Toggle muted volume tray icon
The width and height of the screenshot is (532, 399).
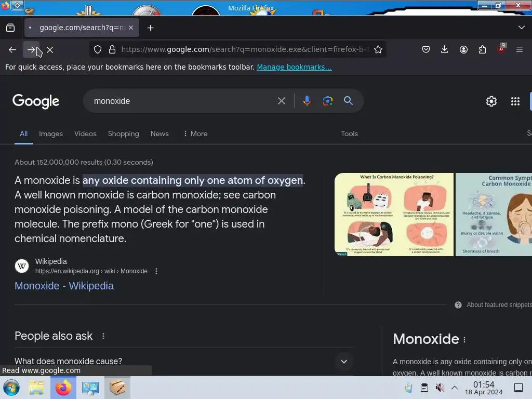coord(440,388)
